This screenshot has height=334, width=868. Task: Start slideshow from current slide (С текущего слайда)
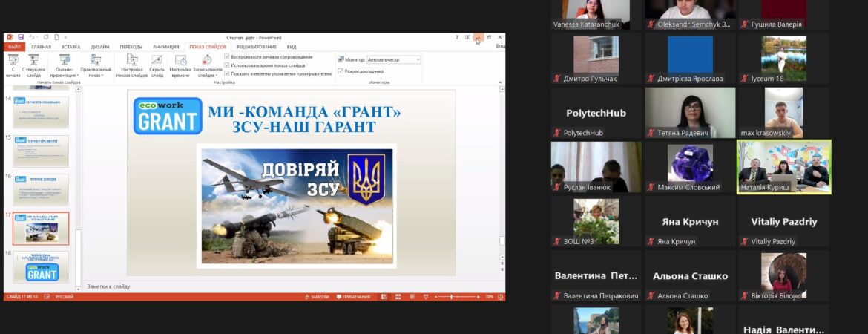(34, 65)
